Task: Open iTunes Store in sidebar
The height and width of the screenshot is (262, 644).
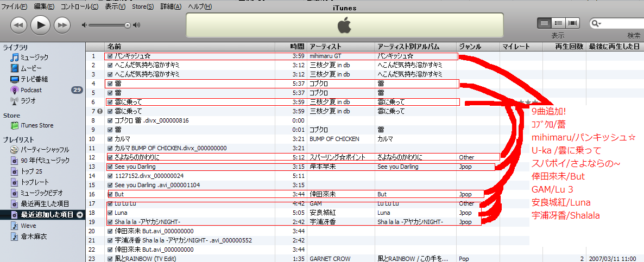Action: pos(37,125)
